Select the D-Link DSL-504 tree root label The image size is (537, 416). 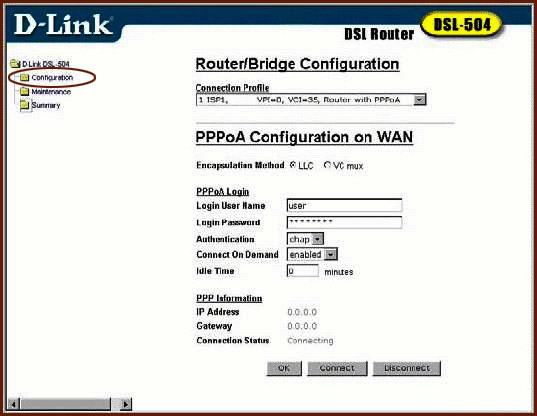click(46, 64)
